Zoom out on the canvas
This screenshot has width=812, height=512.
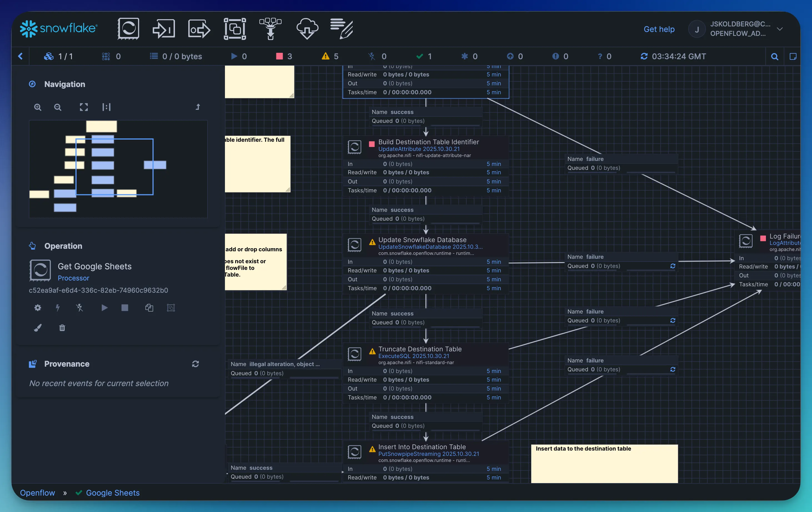pos(58,107)
